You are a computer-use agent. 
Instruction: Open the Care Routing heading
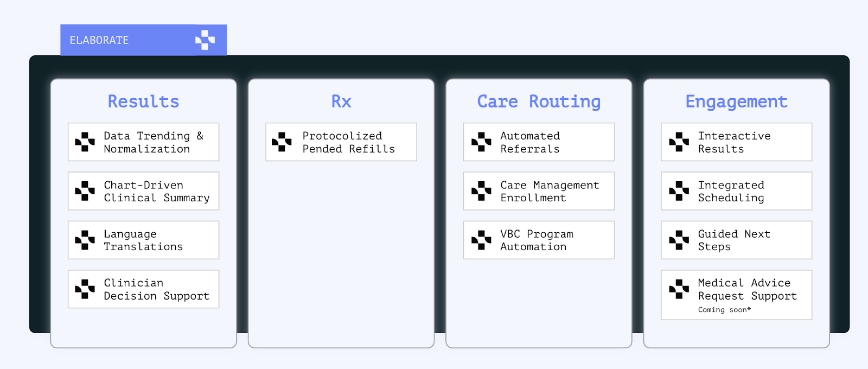click(539, 102)
